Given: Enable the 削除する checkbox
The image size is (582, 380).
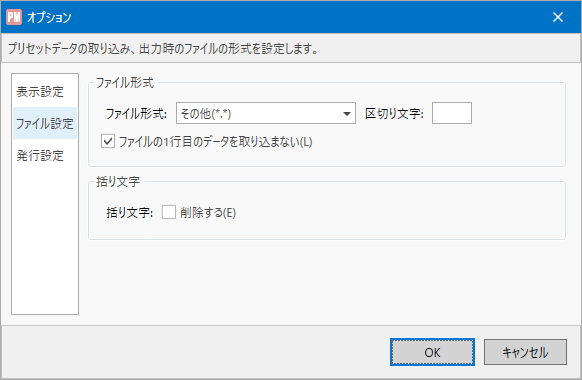Looking at the screenshot, I should 169,212.
